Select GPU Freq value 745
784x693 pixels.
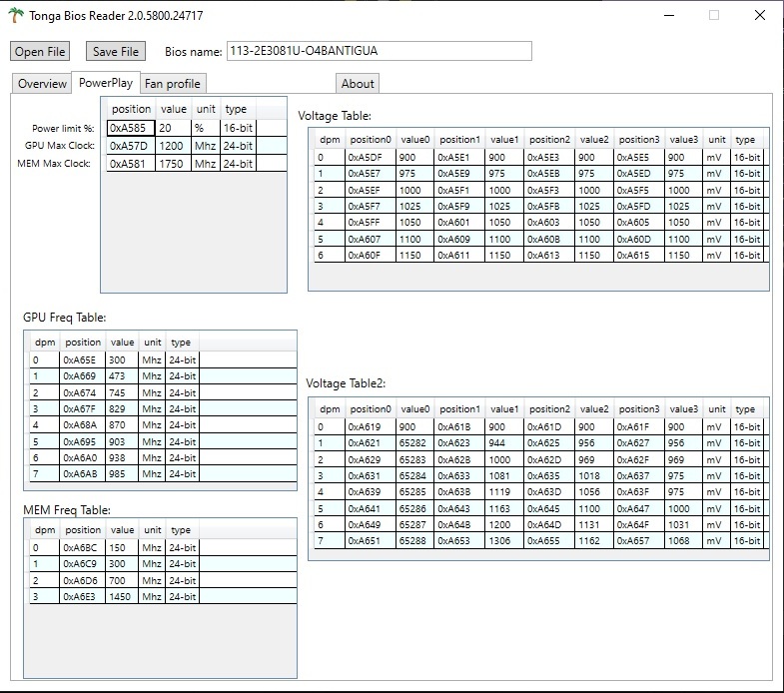(122, 393)
